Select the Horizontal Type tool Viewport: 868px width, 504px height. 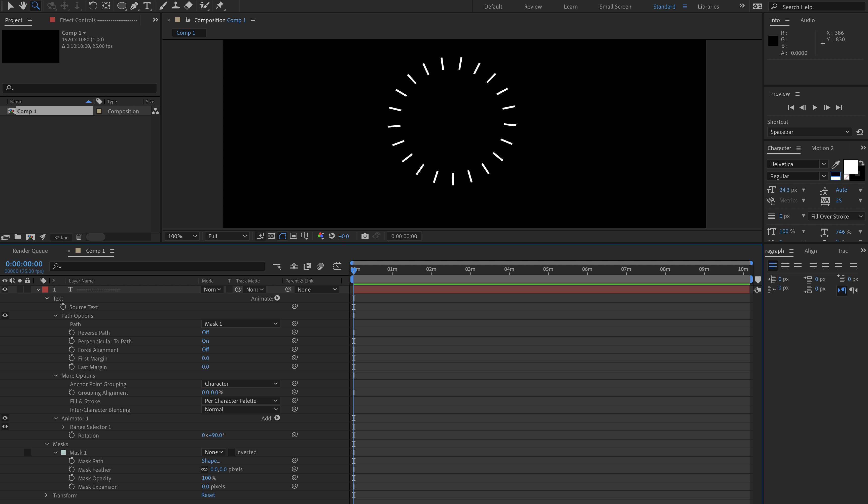coord(147,6)
